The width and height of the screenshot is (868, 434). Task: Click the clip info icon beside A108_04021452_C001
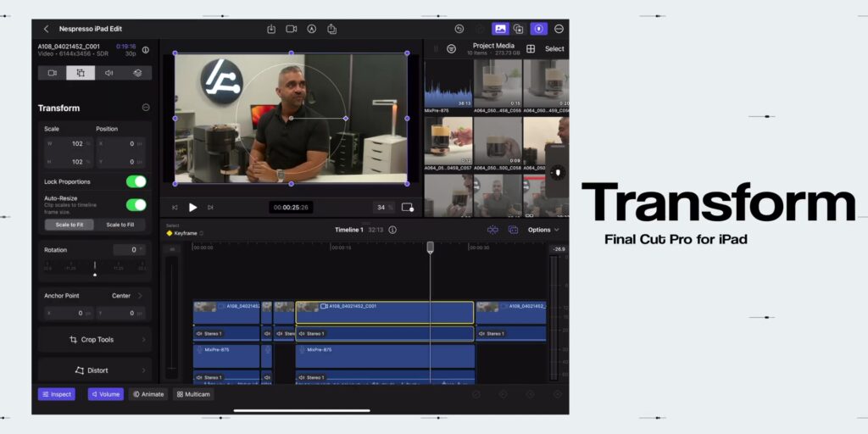(x=146, y=50)
